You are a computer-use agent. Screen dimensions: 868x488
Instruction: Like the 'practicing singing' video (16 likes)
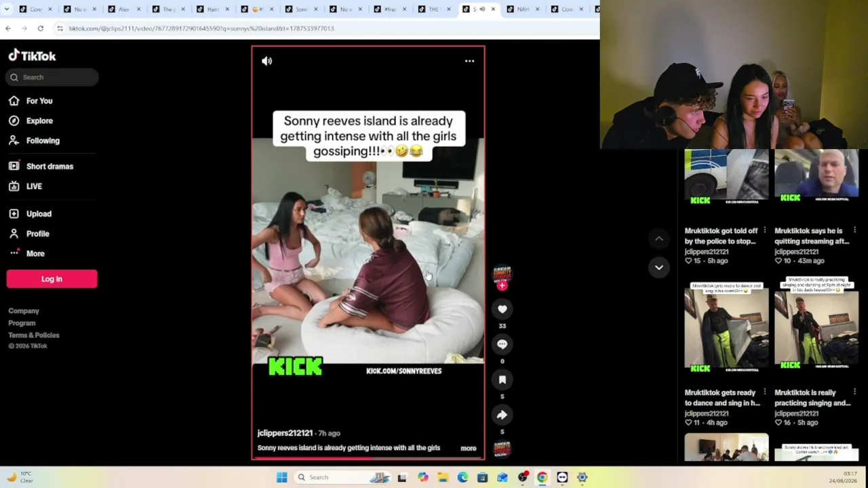(x=778, y=423)
